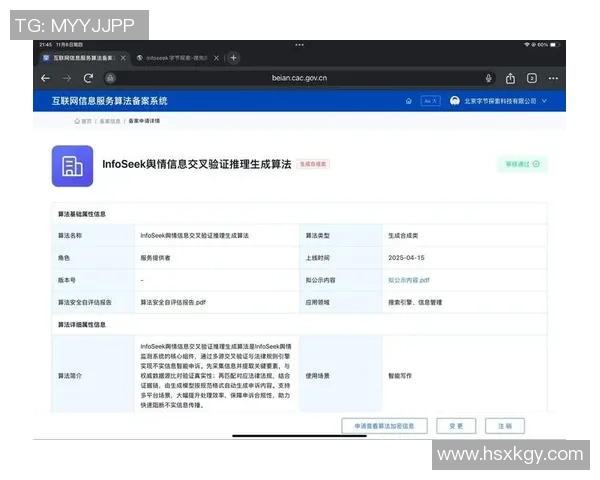Click the InfoSeek舆情信息交叉验证推理生成算法 page title
The width and height of the screenshot is (600, 480).
coord(197,164)
